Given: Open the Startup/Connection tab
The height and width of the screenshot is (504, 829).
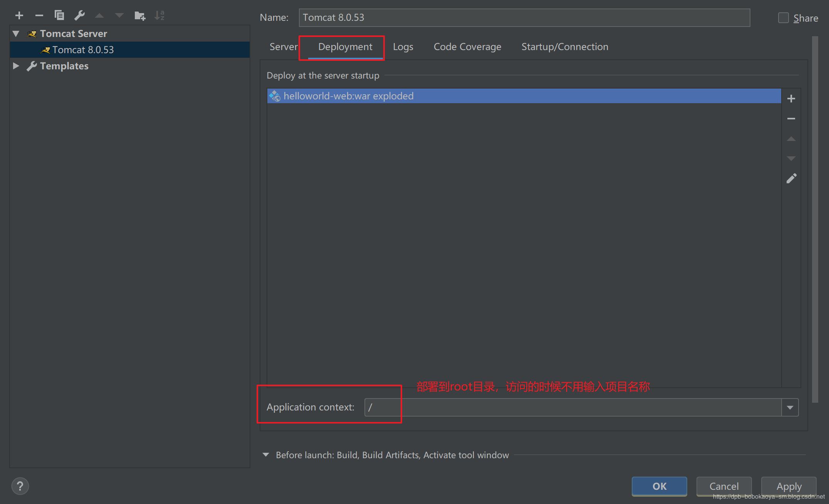Looking at the screenshot, I should point(564,47).
